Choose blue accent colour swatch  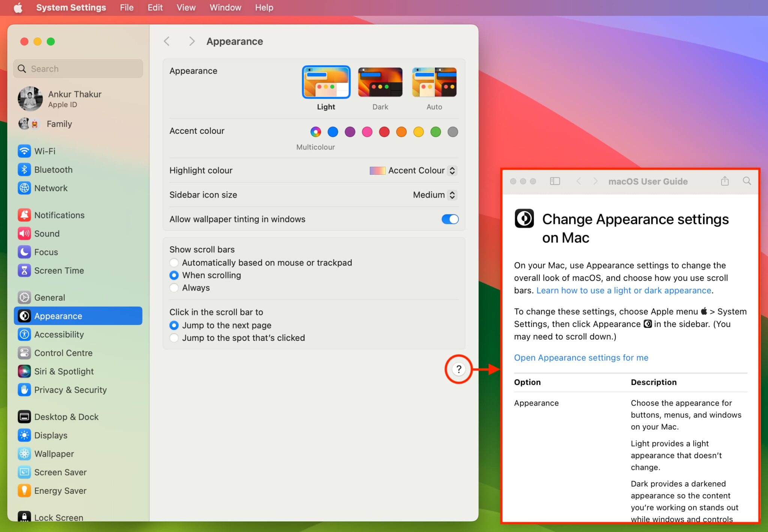(x=333, y=132)
